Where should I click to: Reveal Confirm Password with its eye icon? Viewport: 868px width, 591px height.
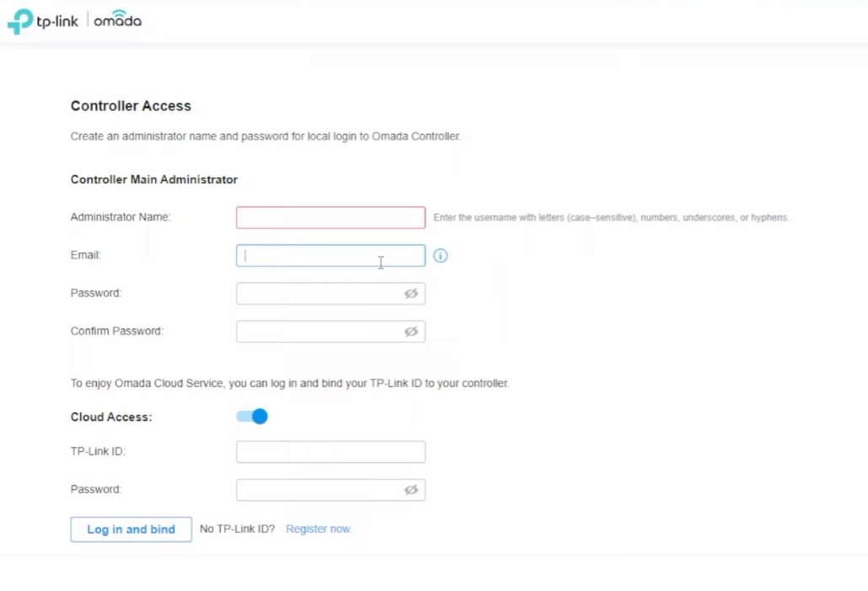(x=410, y=331)
